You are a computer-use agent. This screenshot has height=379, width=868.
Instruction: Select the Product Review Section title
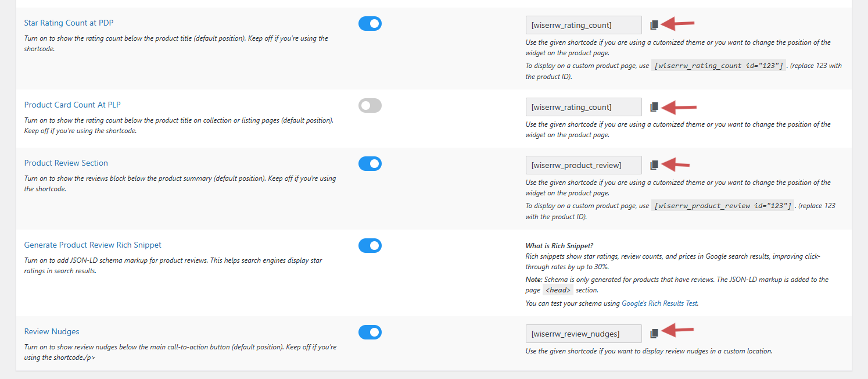(x=66, y=163)
